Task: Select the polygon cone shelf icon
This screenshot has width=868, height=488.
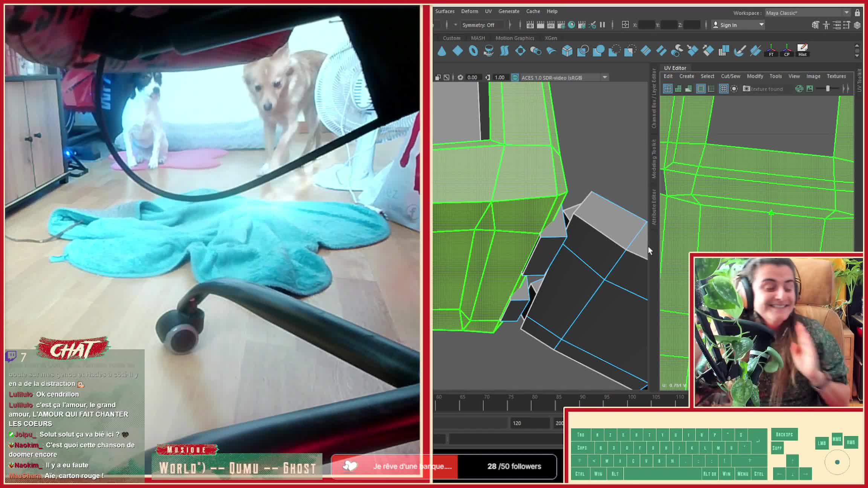Action: point(442,50)
